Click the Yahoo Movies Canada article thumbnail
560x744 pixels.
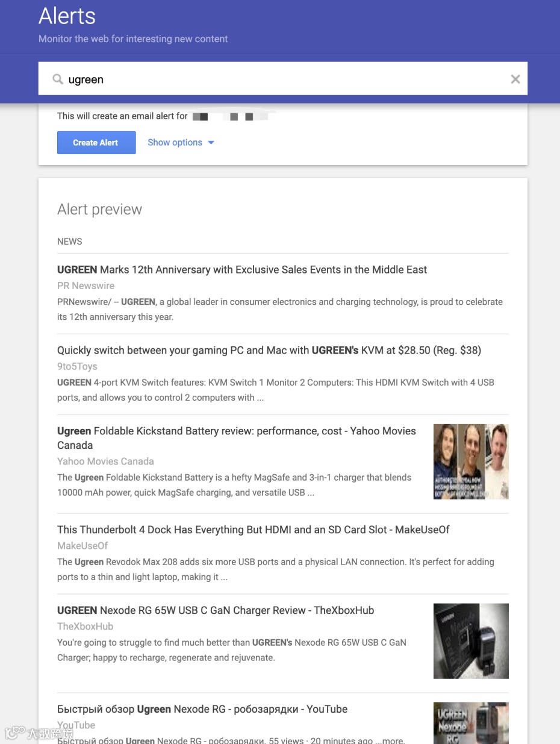click(471, 461)
